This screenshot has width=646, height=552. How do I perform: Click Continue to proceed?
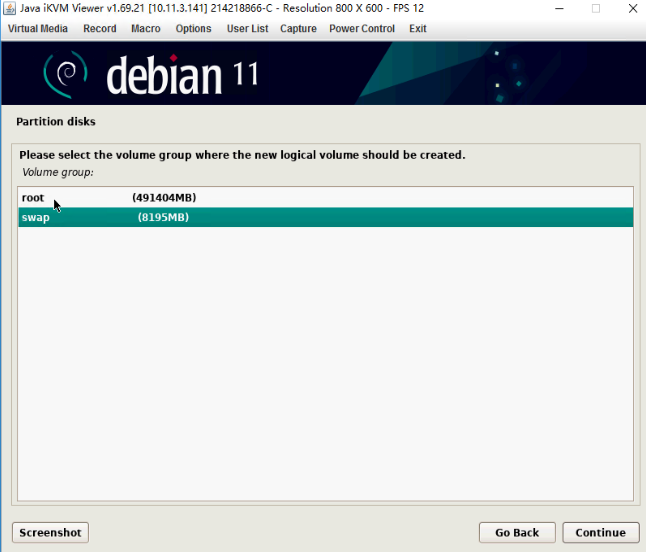click(x=601, y=533)
